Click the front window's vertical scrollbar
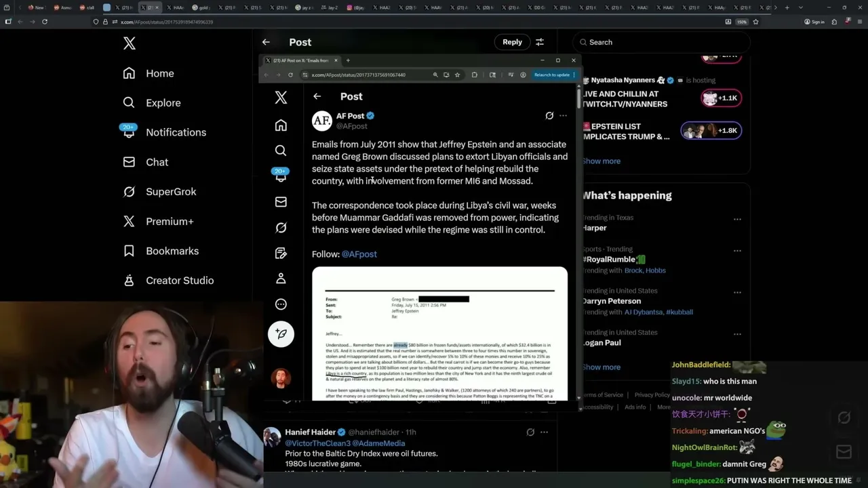This screenshot has height=488, width=868. [x=578, y=99]
